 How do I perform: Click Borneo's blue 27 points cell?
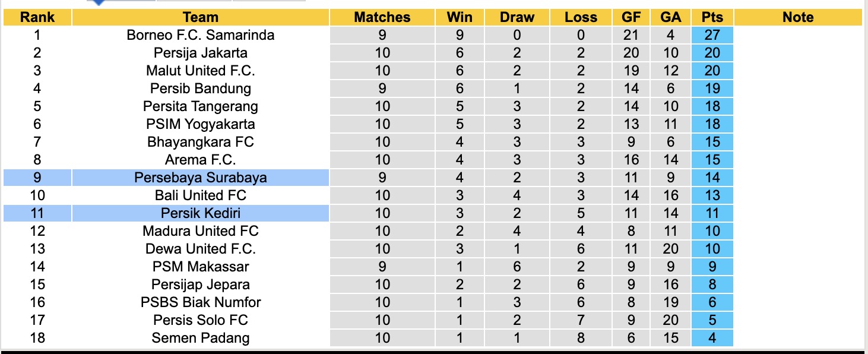(712, 35)
